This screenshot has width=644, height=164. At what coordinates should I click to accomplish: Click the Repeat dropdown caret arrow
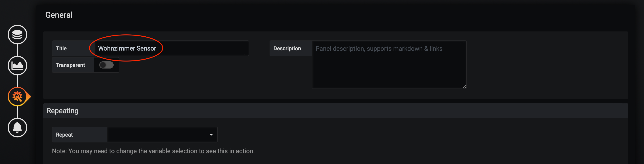click(x=211, y=135)
